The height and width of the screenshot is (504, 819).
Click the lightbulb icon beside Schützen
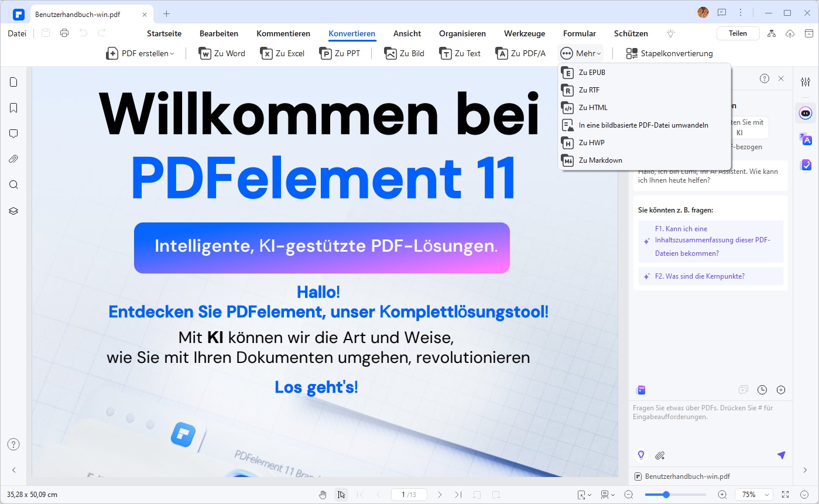point(671,33)
